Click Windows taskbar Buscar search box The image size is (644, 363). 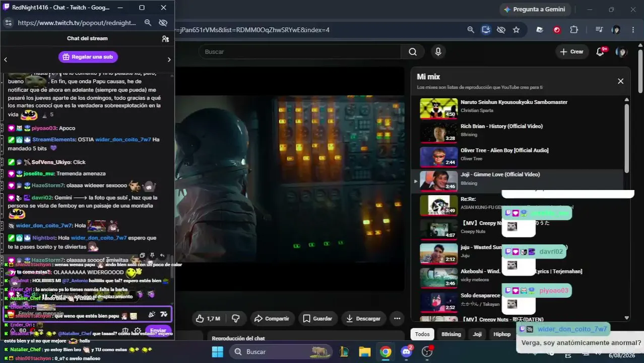(x=282, y=351)
